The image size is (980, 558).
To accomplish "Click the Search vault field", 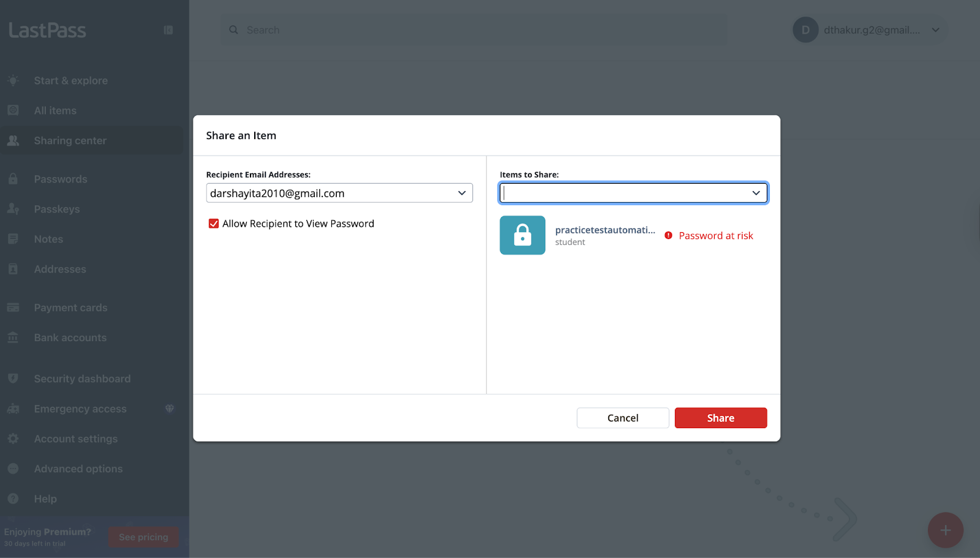I will pyautogui.click(x=475, y=30).
